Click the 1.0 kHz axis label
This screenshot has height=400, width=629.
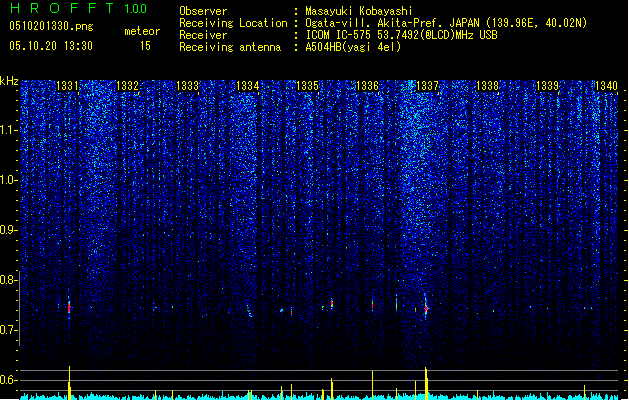(9, 181)
